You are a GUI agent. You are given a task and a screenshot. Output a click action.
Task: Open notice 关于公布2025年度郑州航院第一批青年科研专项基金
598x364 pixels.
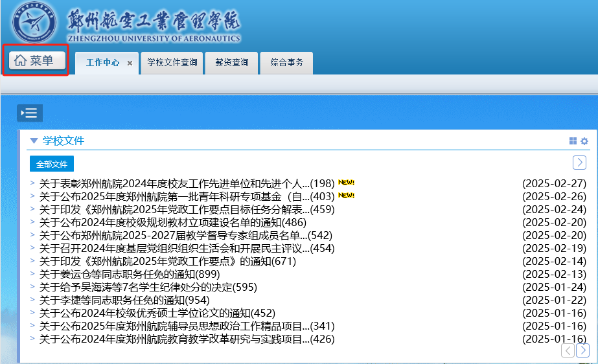(x=187, y=197)
